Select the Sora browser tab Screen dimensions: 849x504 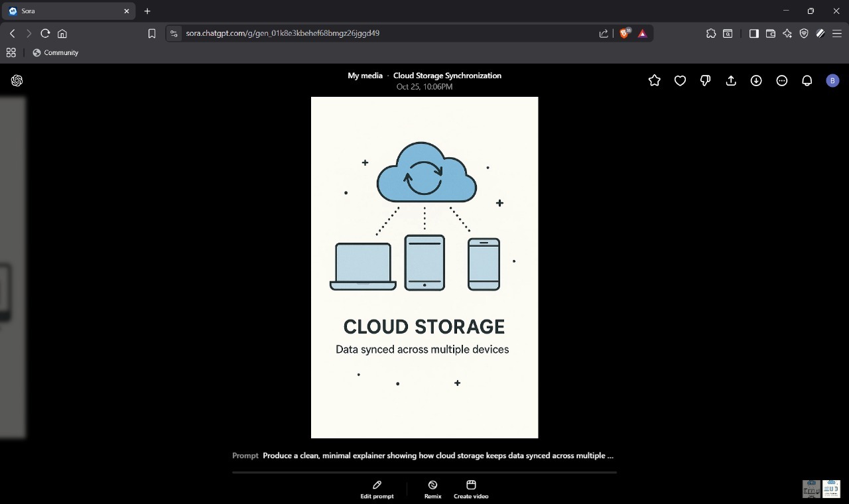(x=66, y=11)
